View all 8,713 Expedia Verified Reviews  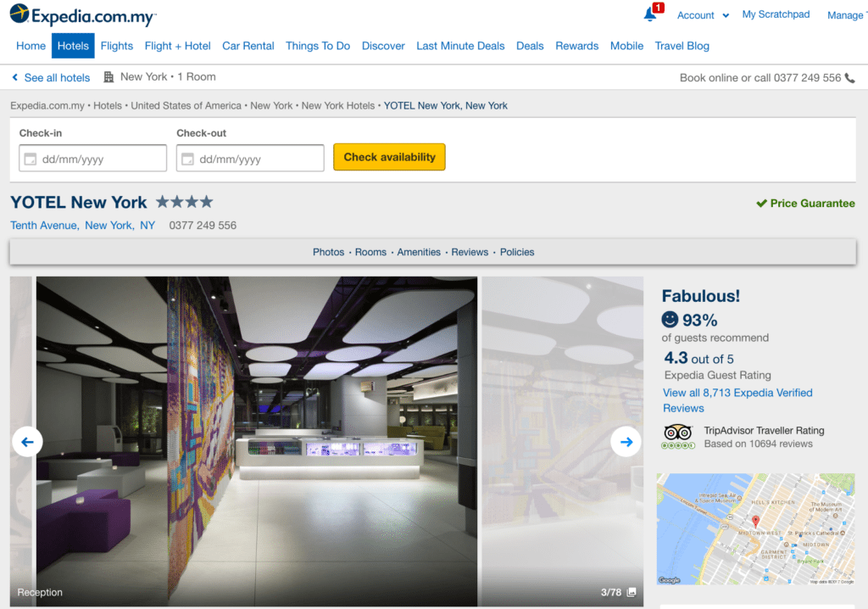click(x=737, y=400)
